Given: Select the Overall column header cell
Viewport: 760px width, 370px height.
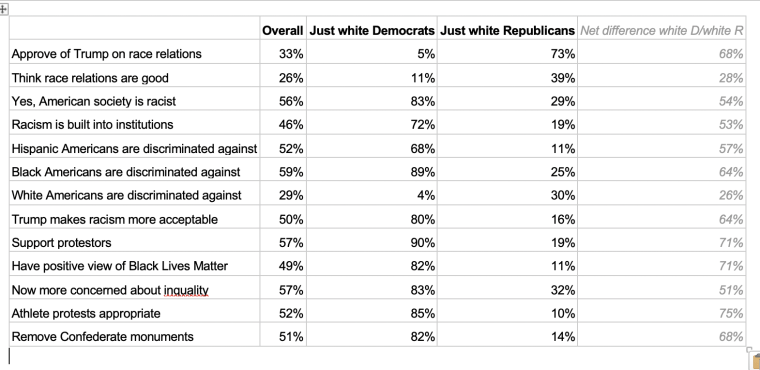Looking at the screenshot, I should pyautogui.click(x=283, y=31).
